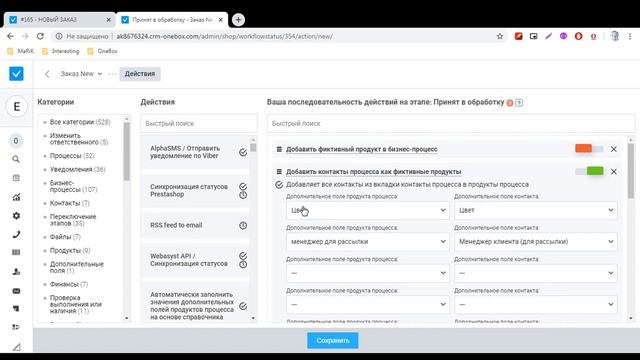Remove the Добавить контакты процесса action with X

click(613, 172)
